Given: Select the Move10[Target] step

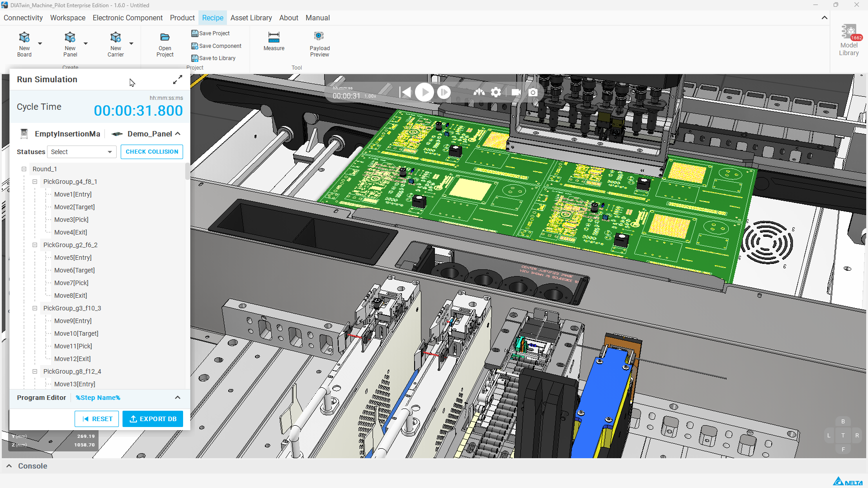Looking at the screenshot, I should pos(76,333).
